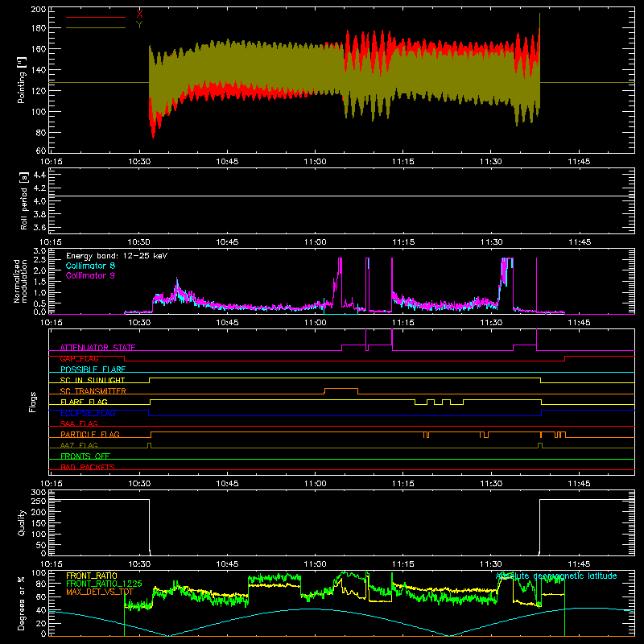Screen dimensions: 644x644
Task: Click the 300 tick on Quality axis
Action: pos(38,492)
